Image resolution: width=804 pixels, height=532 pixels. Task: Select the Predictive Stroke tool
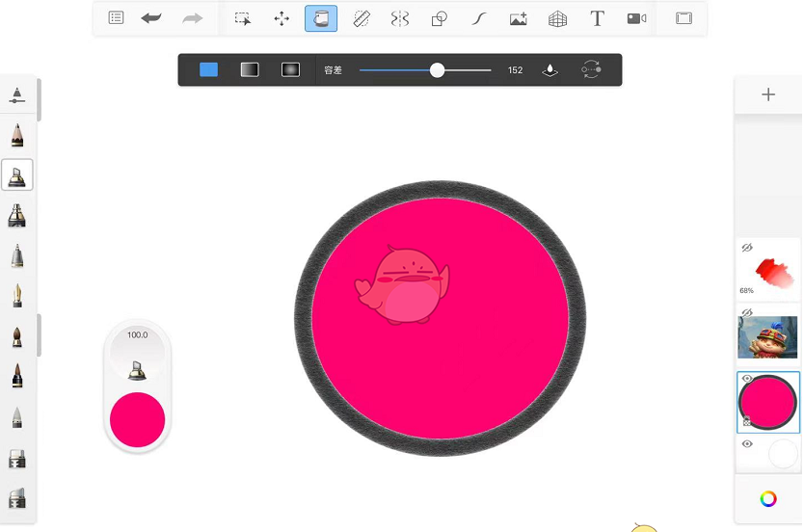[479, 18]
